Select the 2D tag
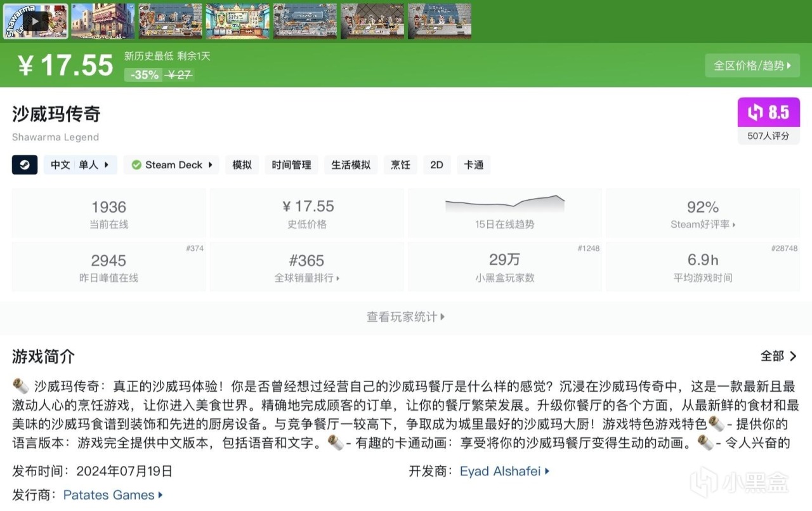The width and height of the screenshot is (812, 511). pos(436,165)
